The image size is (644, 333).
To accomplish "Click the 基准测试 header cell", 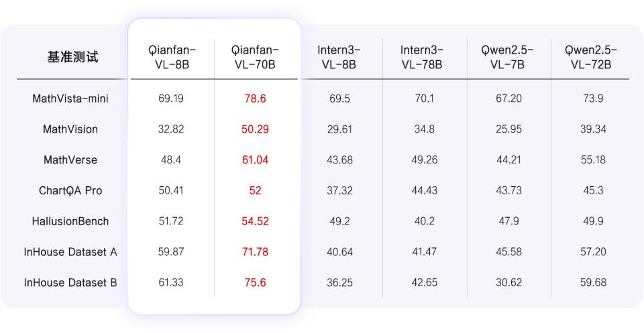I will (x=70, y=57).
